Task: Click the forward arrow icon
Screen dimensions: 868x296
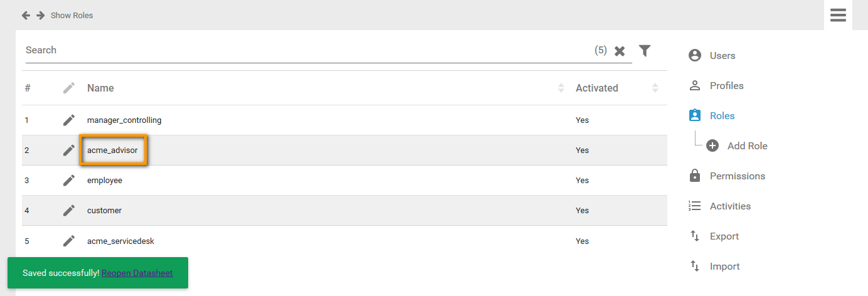Action: click(x=40, y=15)
